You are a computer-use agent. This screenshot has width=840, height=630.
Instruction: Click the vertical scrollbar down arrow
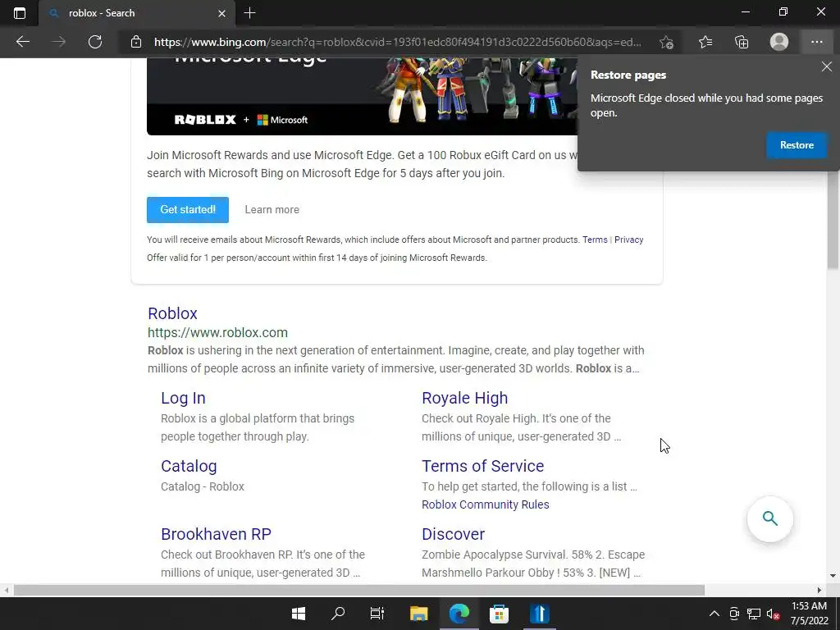pos(833,576)
